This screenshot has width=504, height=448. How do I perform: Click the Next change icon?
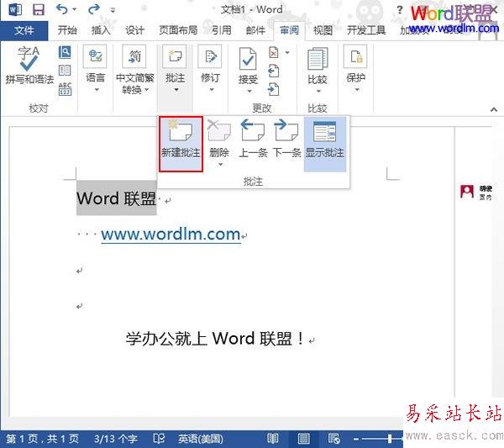point(274,90)
